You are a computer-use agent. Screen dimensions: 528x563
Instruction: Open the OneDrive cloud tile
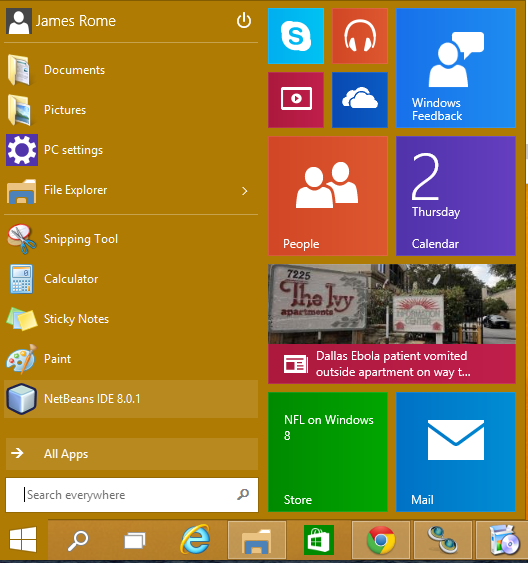(360, 100)
